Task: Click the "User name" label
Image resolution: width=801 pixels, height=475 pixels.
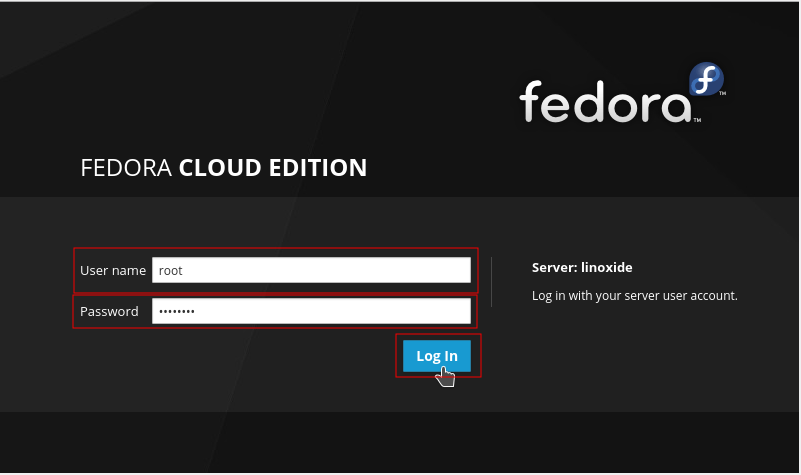Action: coord(113,270)
